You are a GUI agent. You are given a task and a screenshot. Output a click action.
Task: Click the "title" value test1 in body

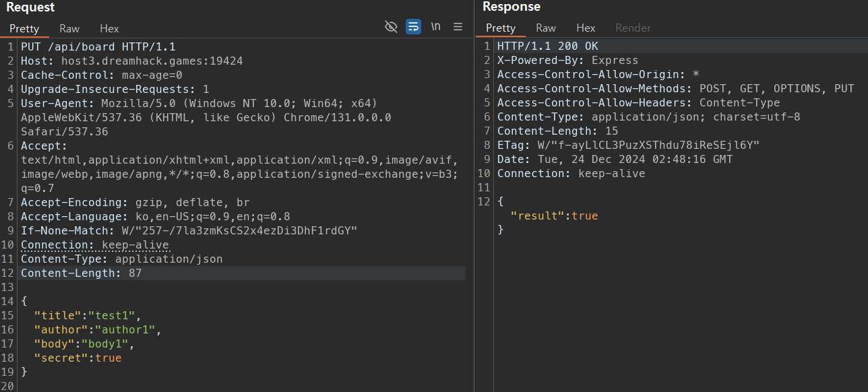(111, 315)
